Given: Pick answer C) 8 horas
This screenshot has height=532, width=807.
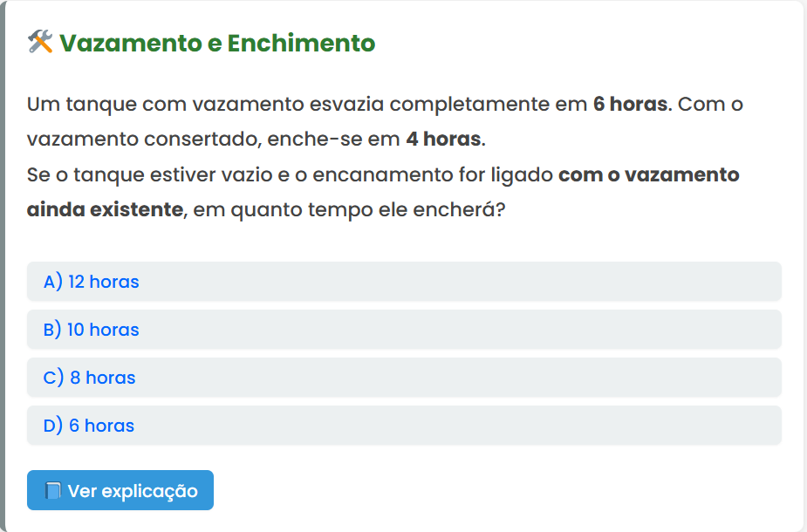Looking at the screenshot, I should click(x=90, y=378).
